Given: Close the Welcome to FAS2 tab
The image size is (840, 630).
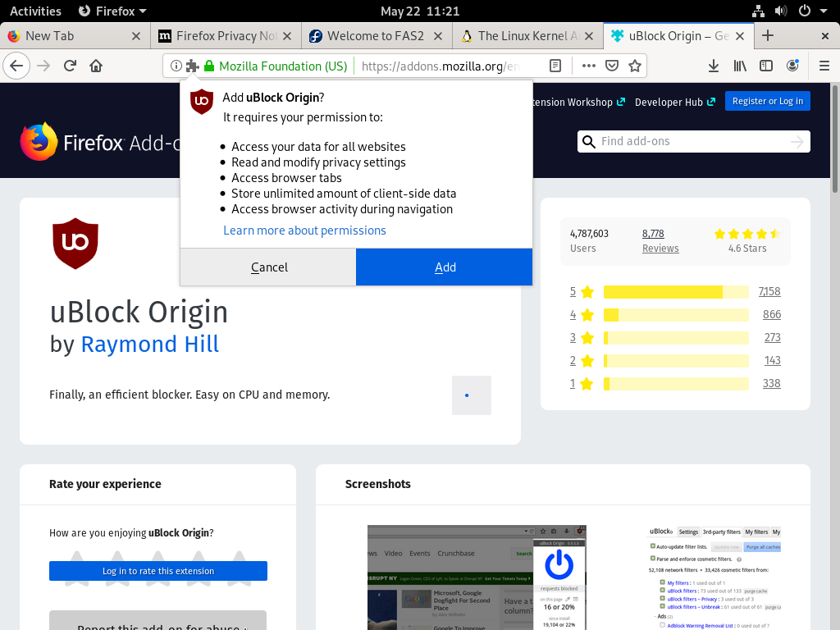Looking at the screenshot, I should (x=438, y=36).
